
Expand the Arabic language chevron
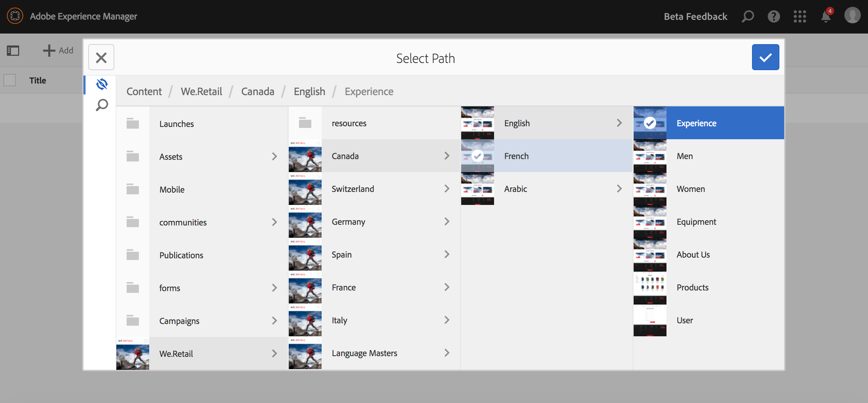coord(619,189)
